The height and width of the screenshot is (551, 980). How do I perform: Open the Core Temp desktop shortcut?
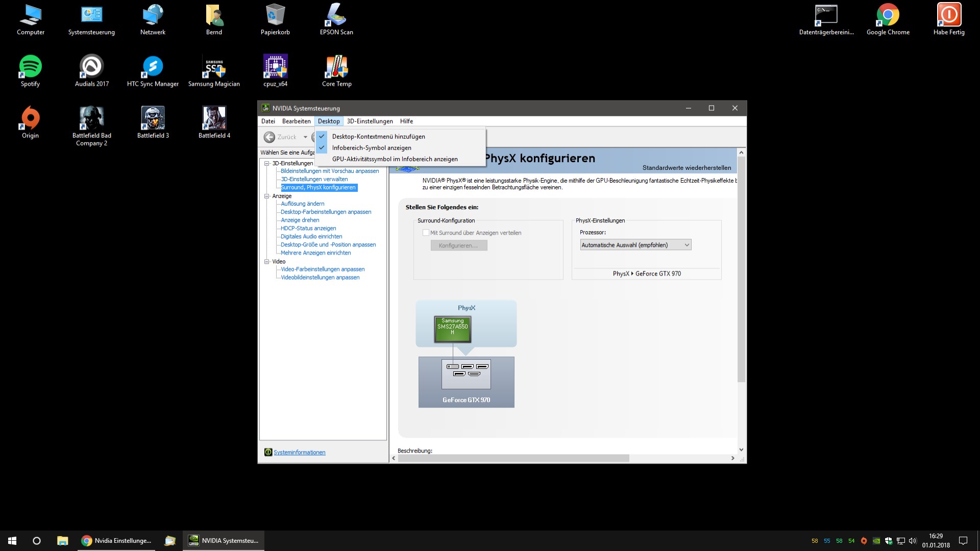pos(336,67)
